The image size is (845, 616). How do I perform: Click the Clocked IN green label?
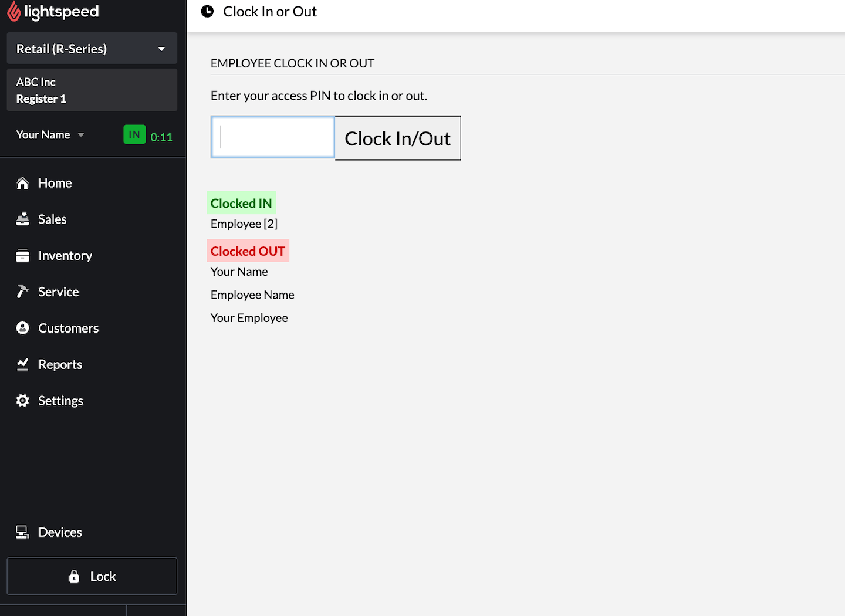[x=241, y=203]
